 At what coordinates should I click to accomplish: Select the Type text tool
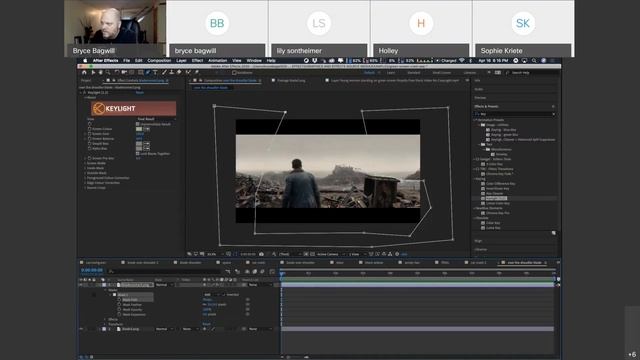coord(156,72)
